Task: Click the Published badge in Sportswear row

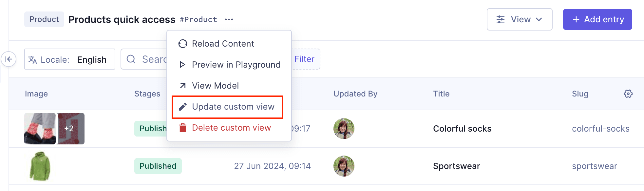Action: click(x=158, y=166)
